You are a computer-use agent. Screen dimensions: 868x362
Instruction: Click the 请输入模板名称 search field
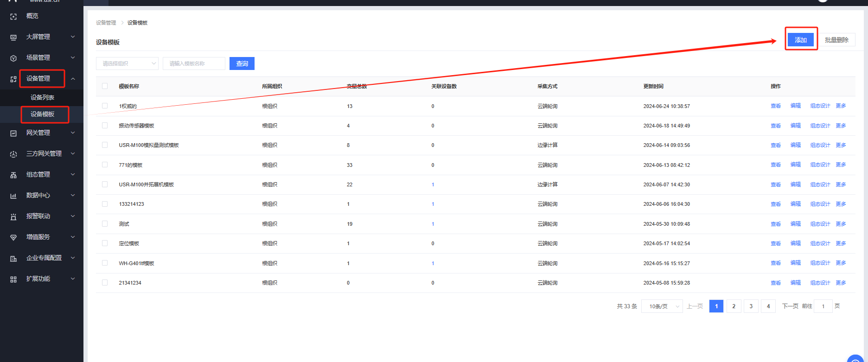coord(194,64)
